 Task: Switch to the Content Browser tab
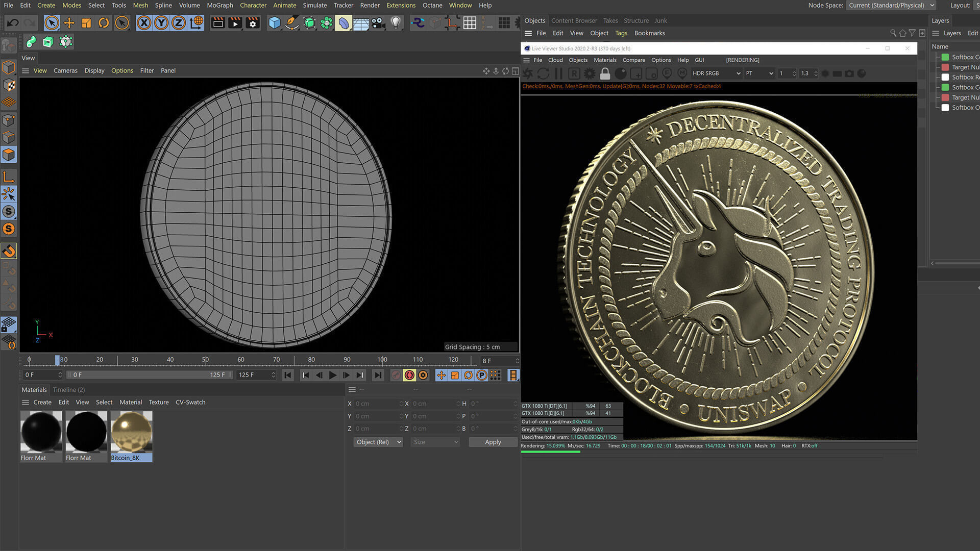coord(574,21)
